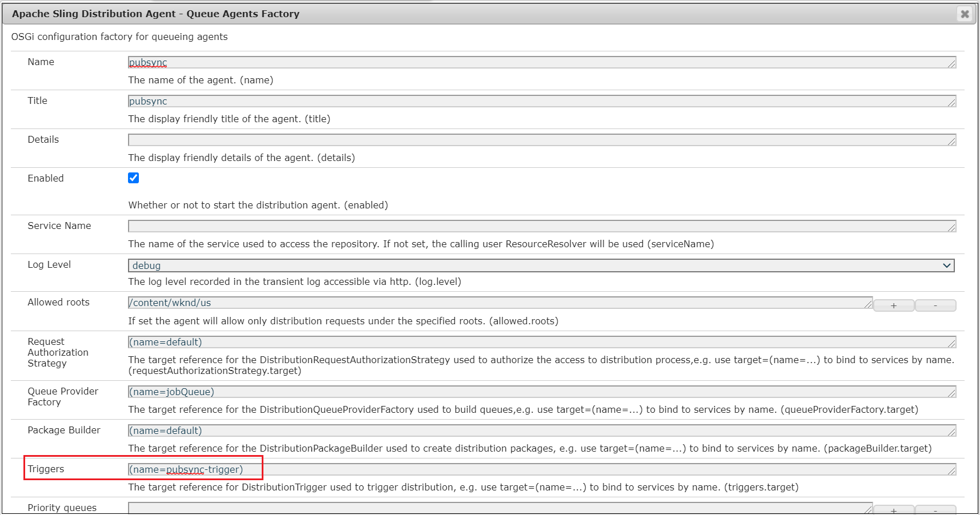Click the Service Name field

pyautogui.click(x=542, y=226)
